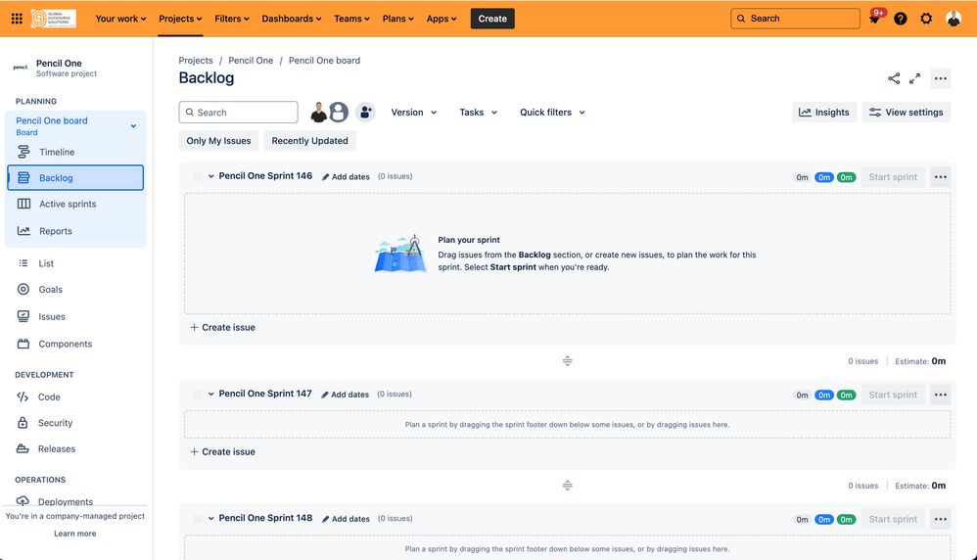Screen dimensions: 977x560
Task: Click the sprint divider handle below Sprint 147
Action: point(567,486)
